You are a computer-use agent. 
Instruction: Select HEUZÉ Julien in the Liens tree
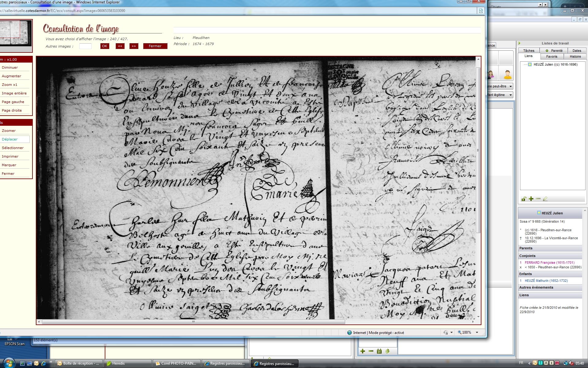[555, 64]
